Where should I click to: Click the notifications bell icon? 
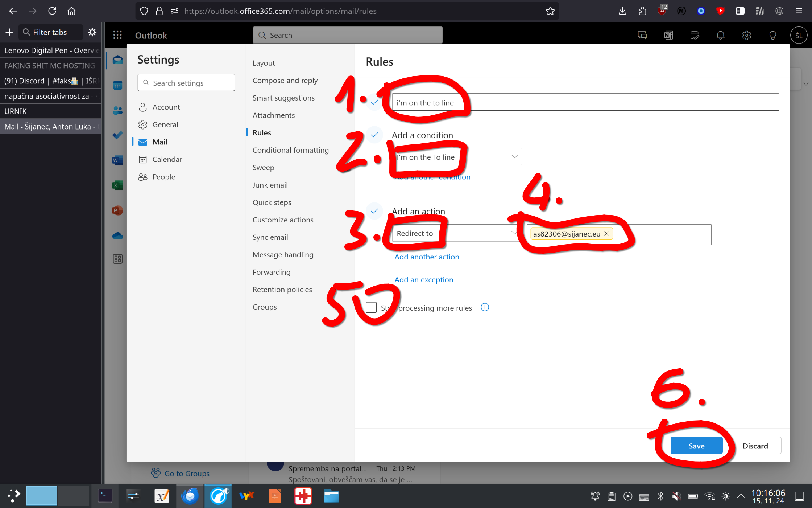720,35
